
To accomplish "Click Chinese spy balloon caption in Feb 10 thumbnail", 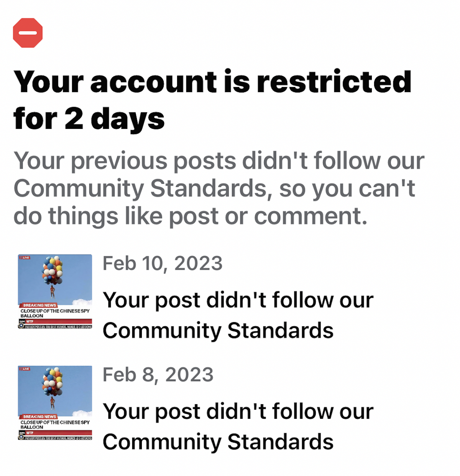I will click(55, 313).
